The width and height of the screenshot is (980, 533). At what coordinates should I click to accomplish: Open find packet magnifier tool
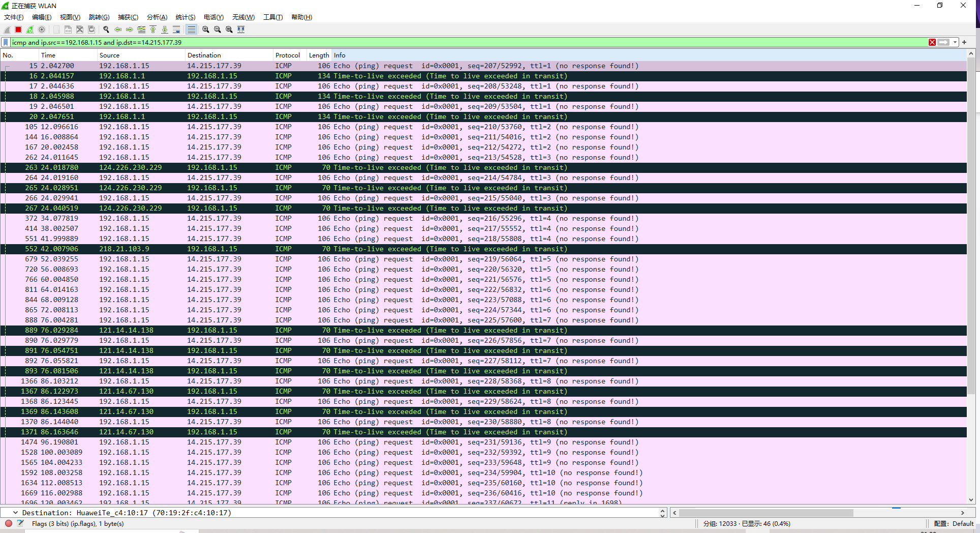pos(106,29)
